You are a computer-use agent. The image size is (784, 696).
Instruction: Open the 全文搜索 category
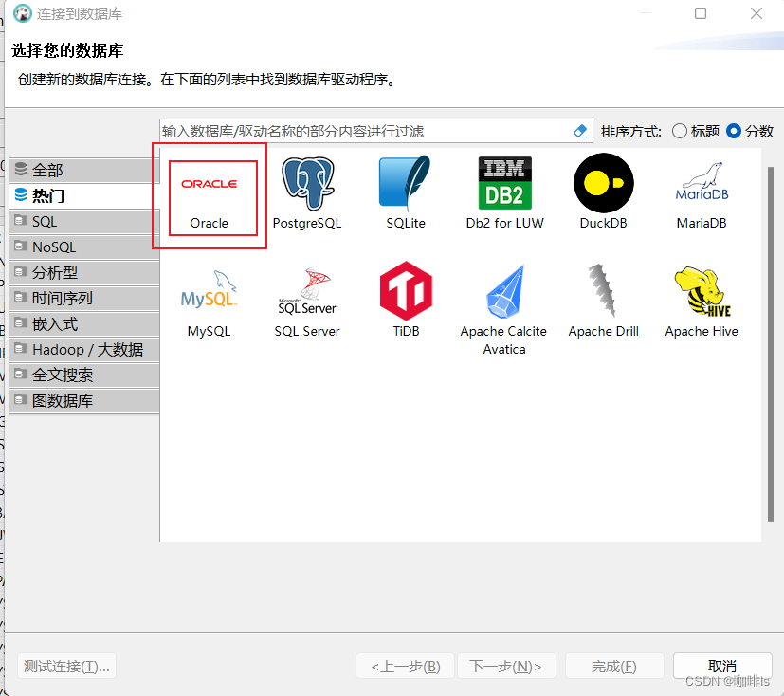pyautogui.click(x=84, y=375)
